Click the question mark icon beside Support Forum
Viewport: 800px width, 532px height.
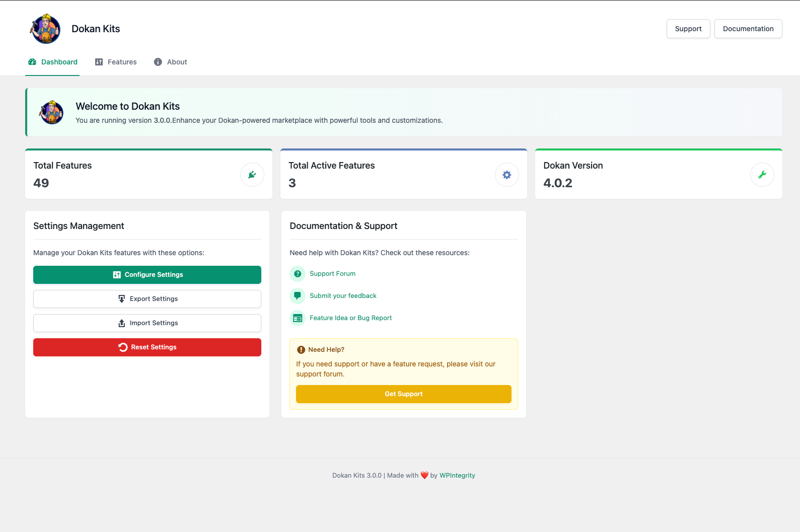coord(298,274)
